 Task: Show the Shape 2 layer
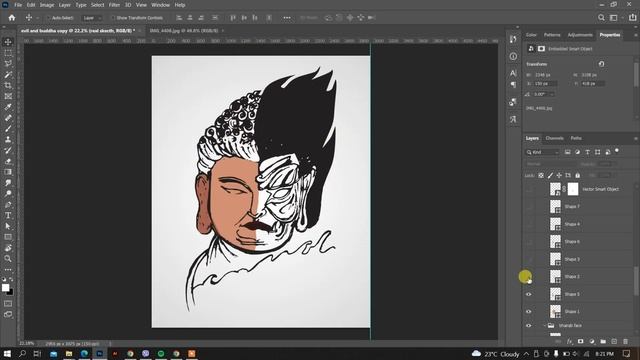(x=529, y=277)
